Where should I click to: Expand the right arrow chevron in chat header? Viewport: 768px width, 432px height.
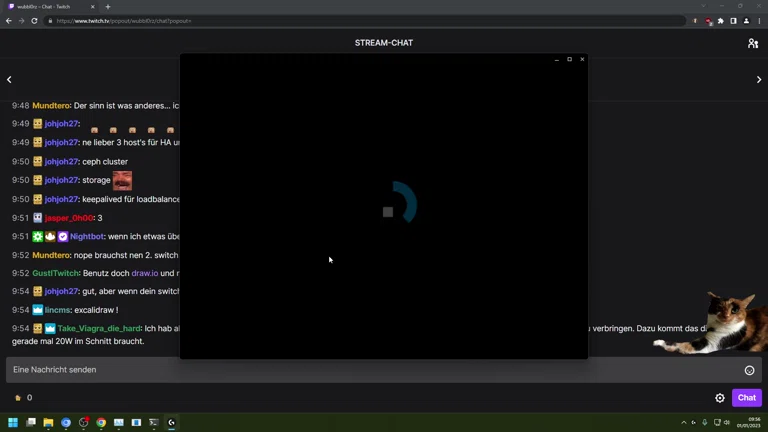pos(758,80)
